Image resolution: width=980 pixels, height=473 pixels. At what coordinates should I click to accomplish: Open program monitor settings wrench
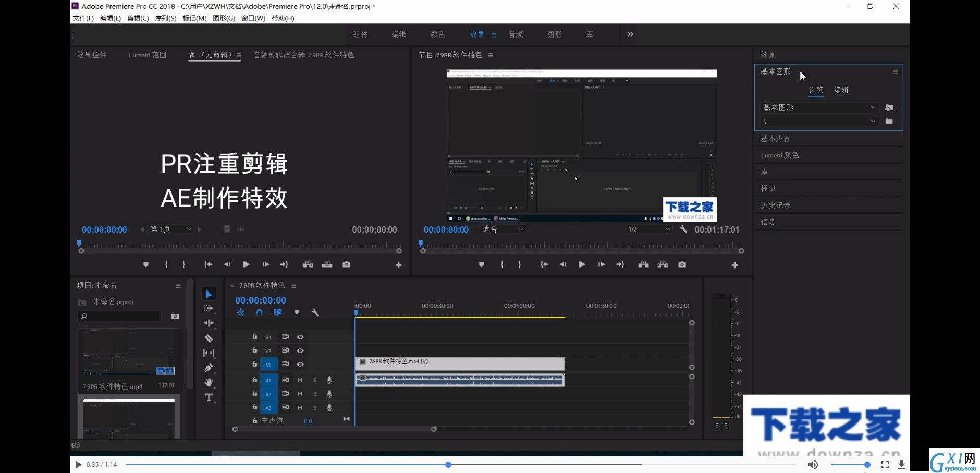(x=683, y=229)
